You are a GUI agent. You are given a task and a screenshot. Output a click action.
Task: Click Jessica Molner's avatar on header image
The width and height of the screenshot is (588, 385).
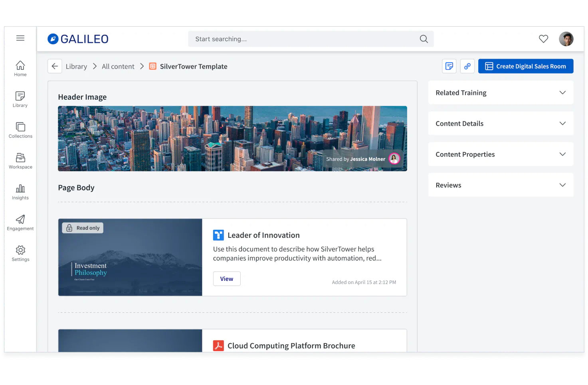[x=394, y=159]
